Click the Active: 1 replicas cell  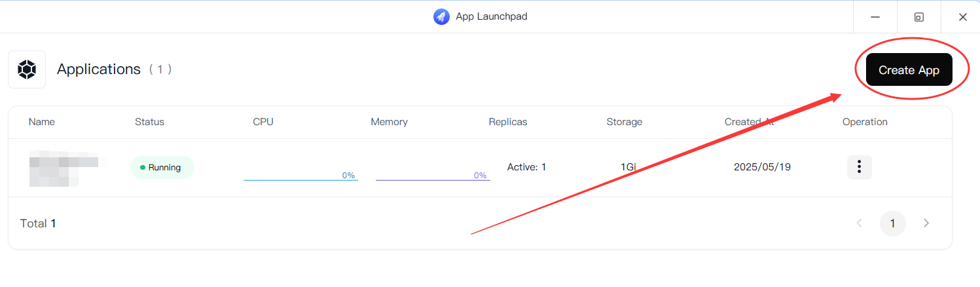pyautogui.click(x=526, y=167)
